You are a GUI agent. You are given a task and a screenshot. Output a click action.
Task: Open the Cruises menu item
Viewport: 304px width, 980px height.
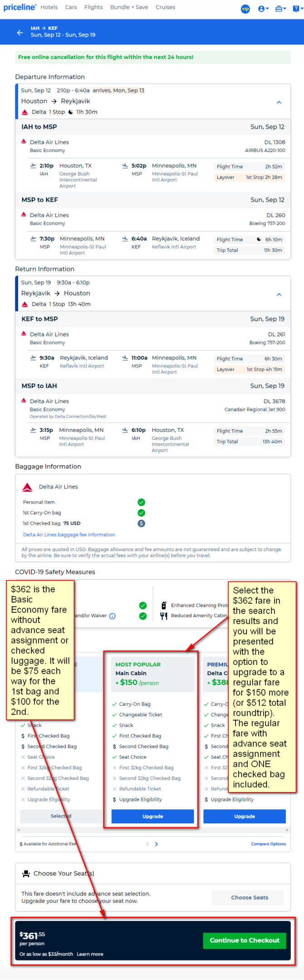point(165,7)
